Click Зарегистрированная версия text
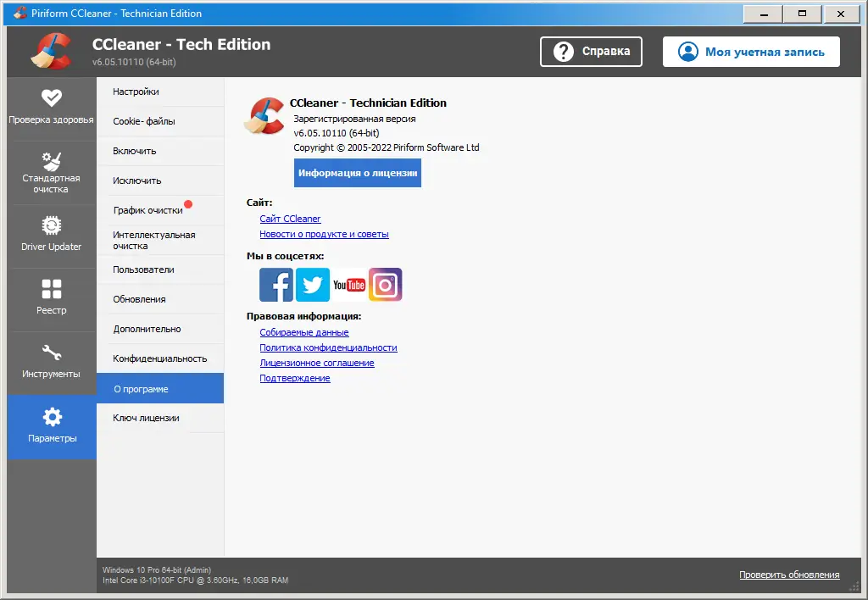Viewport: 868px width, 600px height. click(354, 119)
